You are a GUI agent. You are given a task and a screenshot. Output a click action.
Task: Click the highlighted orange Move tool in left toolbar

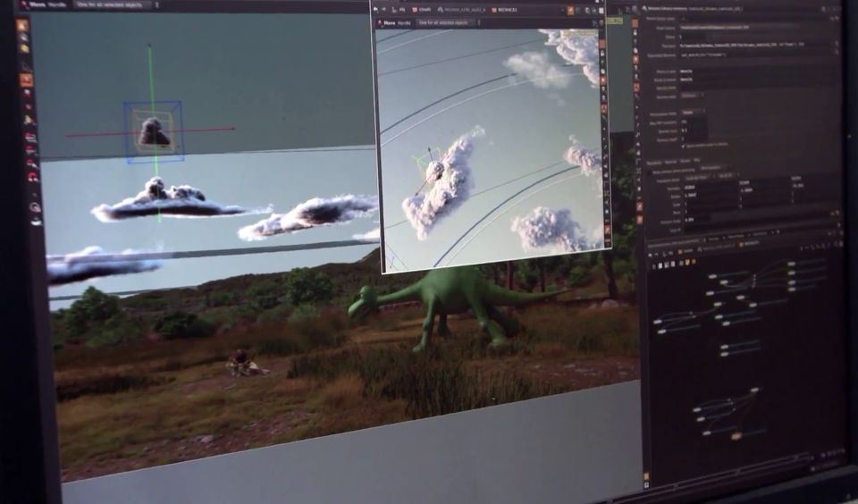pyautogui.click(x=26, y=80)
